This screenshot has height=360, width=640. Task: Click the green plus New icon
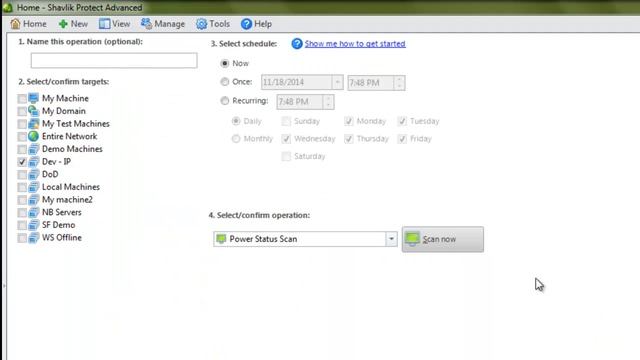click(63, 24)
